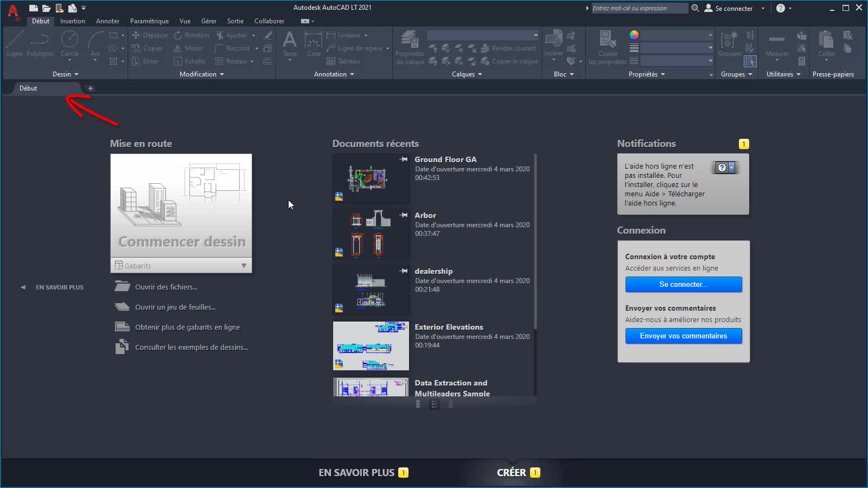Open the Annoter ribbon tab
Viewport: 868px width, 488px height.
[107, 21]
